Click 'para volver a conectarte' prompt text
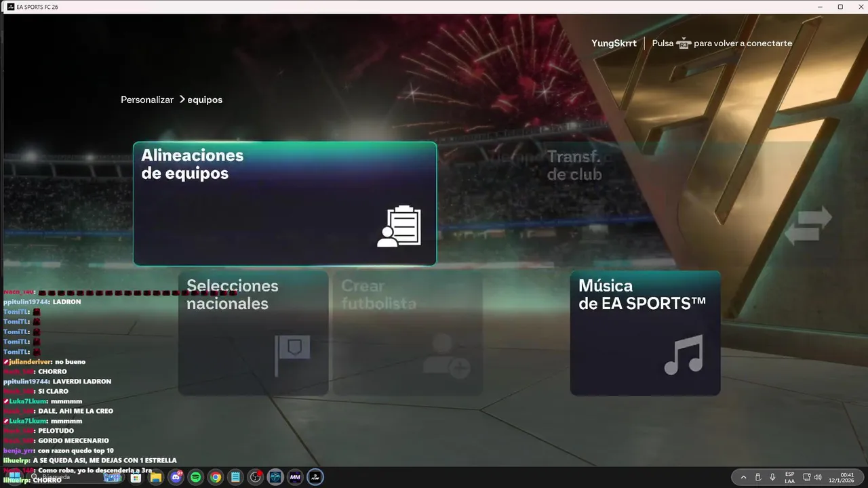The image size is (868, 488). coord(743,43)
